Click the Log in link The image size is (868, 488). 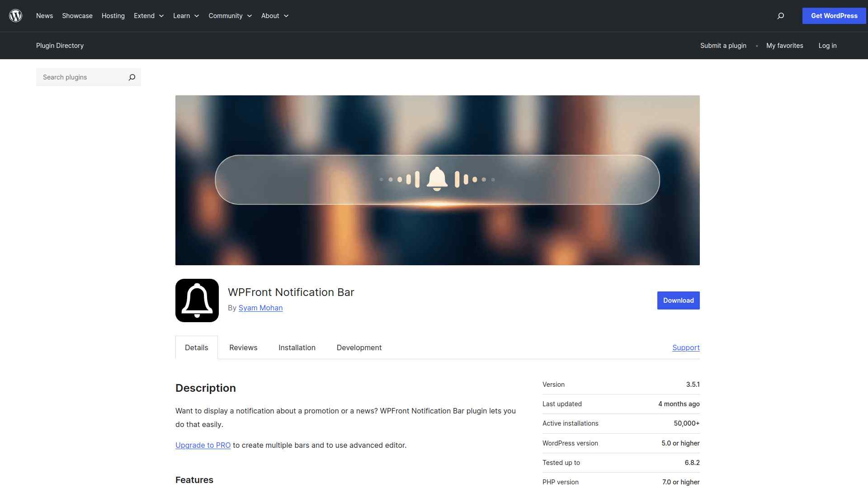827,46
